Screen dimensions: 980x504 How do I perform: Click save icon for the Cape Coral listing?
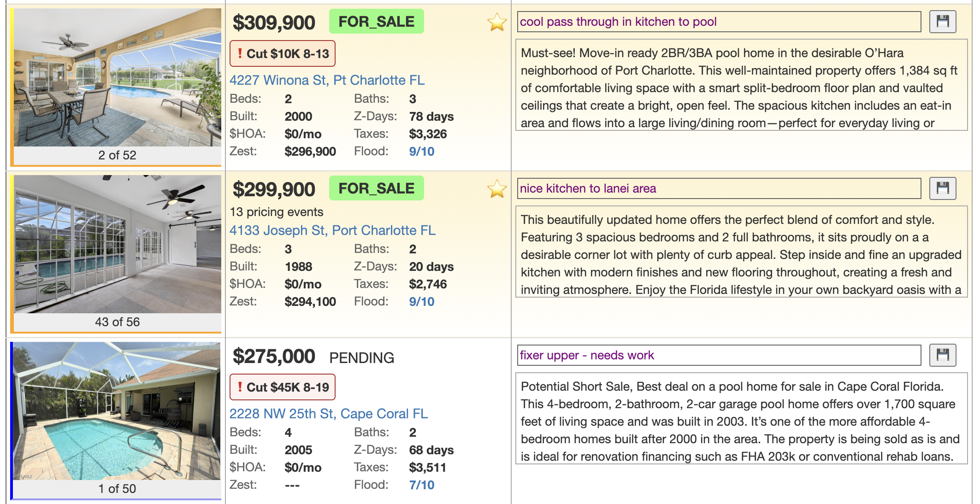pyautogui.click(x=942, y=355)
